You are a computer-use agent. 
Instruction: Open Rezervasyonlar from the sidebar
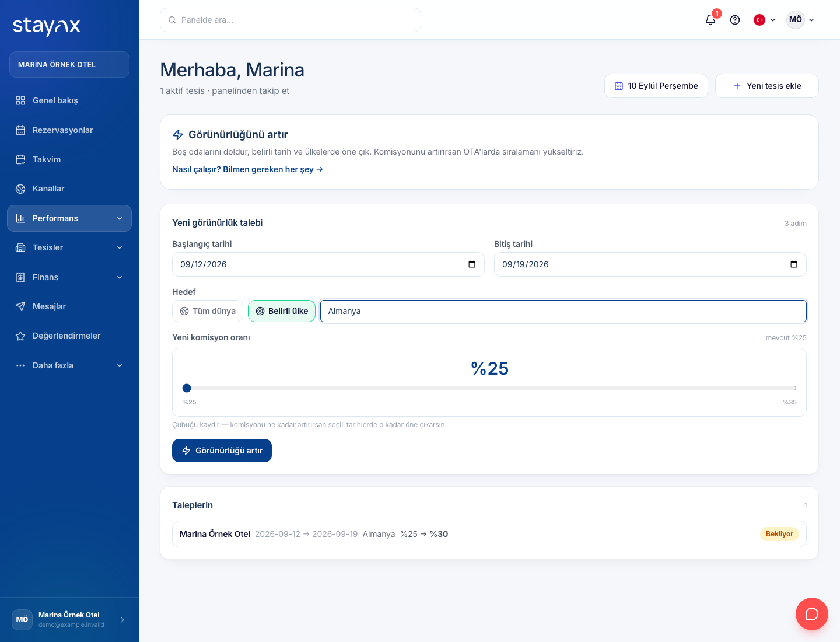[x=69, y=130]
